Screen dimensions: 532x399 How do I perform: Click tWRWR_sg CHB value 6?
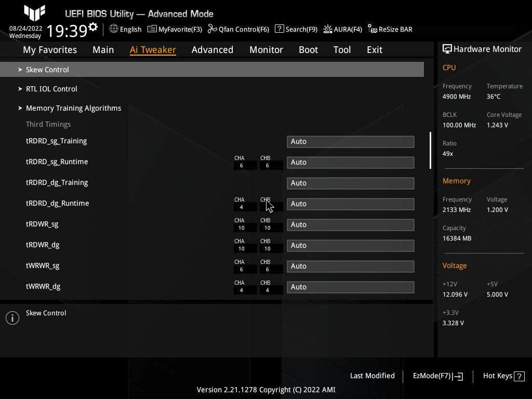tap(268, 270)
